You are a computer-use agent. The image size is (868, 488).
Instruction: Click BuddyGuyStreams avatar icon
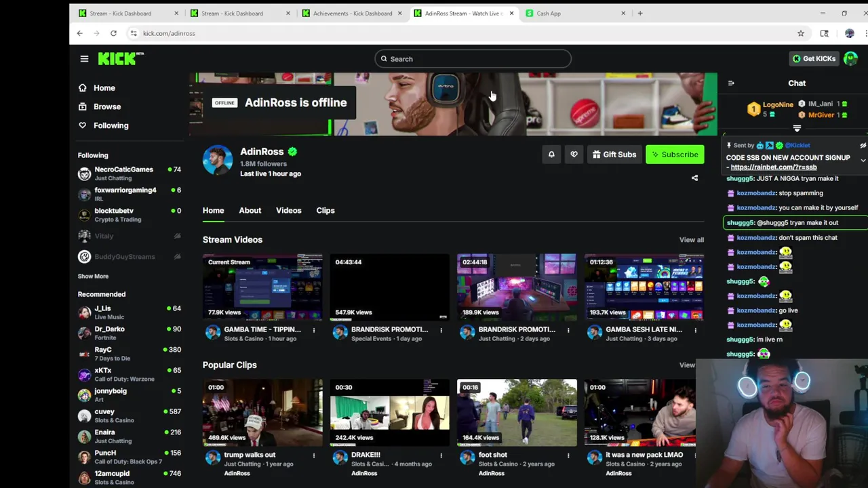pyautogui.click(x=84, y=257)
